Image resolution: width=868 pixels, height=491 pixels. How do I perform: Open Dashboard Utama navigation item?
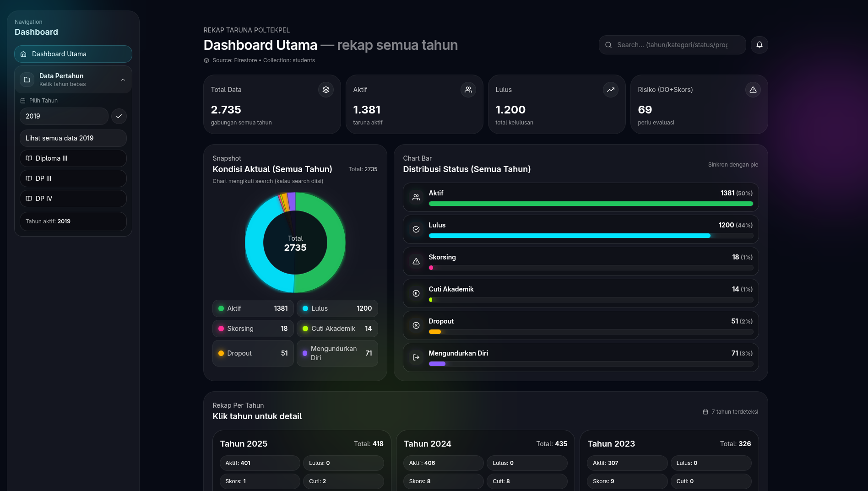(73, 54)
